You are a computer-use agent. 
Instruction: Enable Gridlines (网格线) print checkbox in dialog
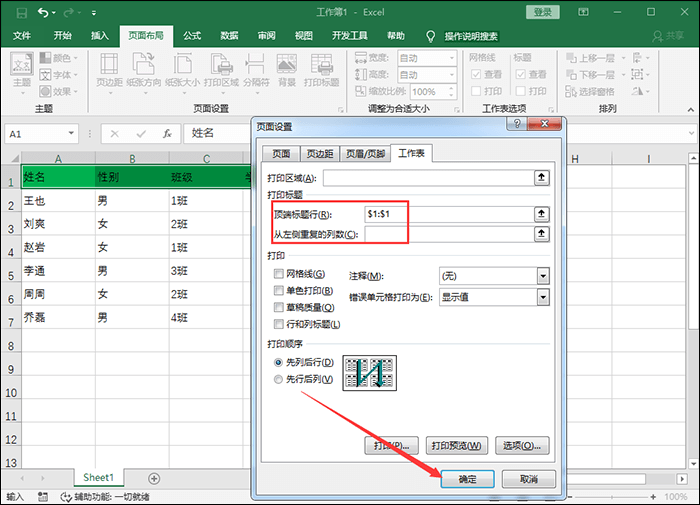pyautogui.click(x=279, y=273)
